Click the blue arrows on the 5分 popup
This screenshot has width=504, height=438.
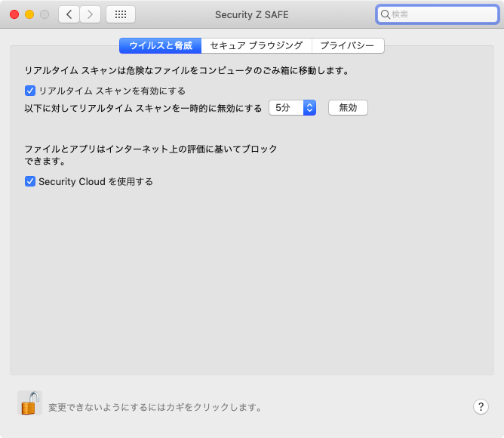[x=309, y=108]
